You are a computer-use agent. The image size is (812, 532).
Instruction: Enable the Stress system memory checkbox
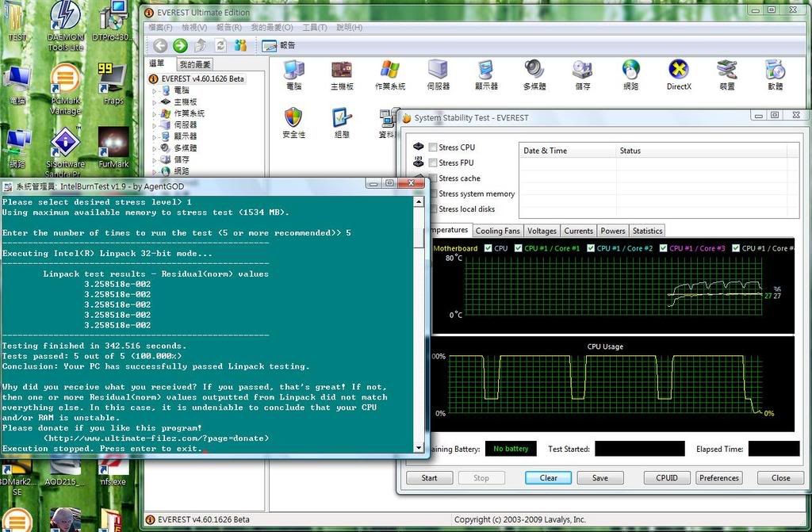tap(434, 193)
